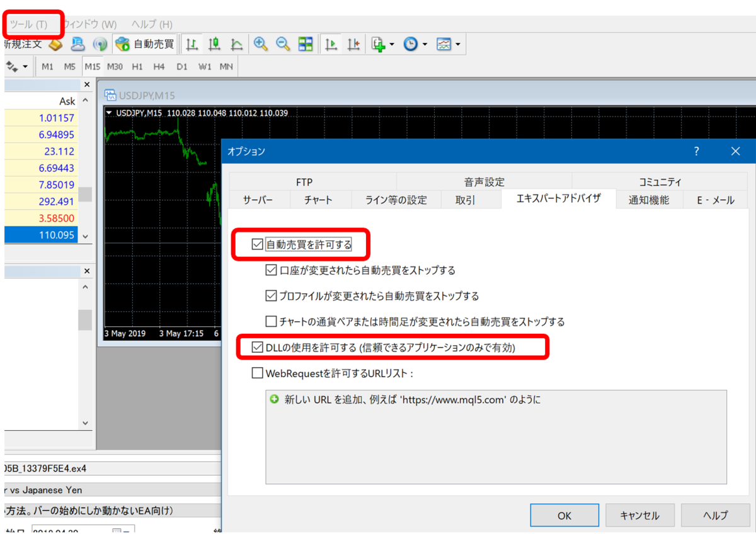Click green plus to add new URL
Image resolution: width=756 pixels, height=534 pixels.
(x=274, y=399)
